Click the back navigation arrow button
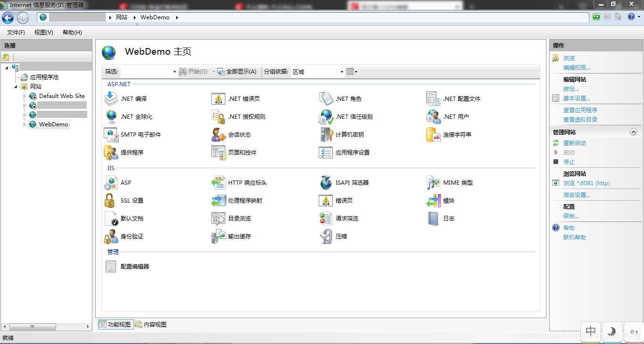This screenshot has width=644, height=344. pyautogui.click(x=8, y=18)
